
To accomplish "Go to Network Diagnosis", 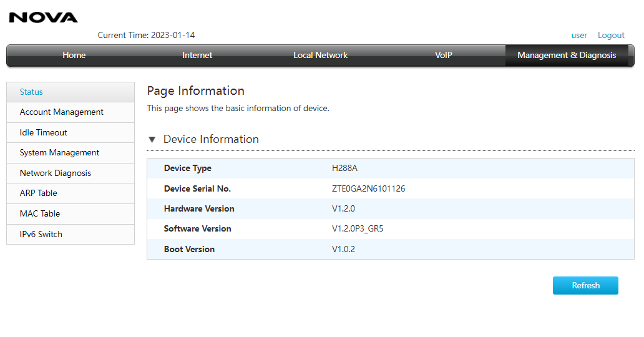I will point(71,173).
